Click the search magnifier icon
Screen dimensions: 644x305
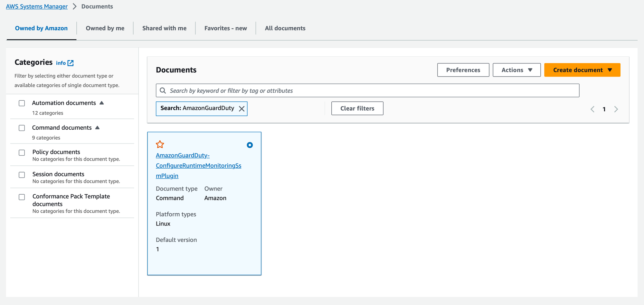(163, 90)
